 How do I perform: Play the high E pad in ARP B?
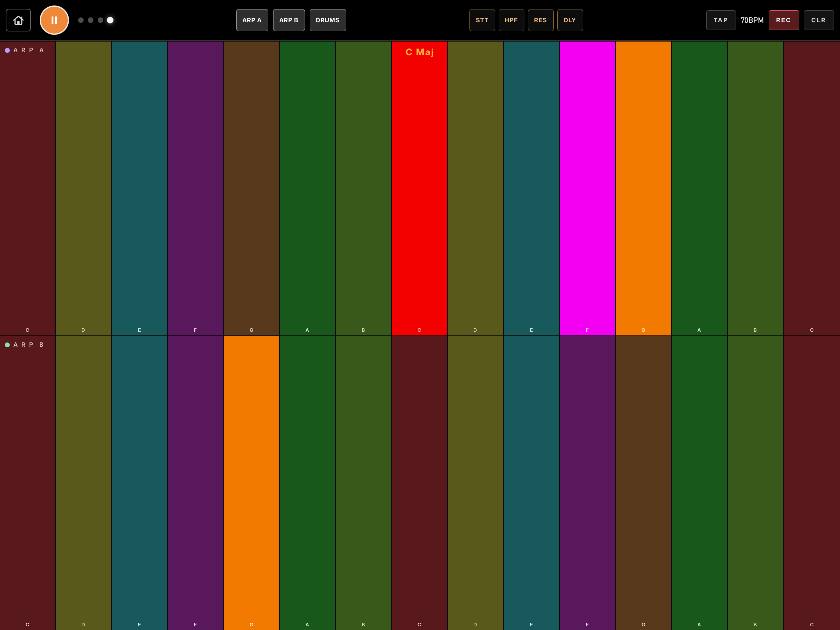click(531, 483)
